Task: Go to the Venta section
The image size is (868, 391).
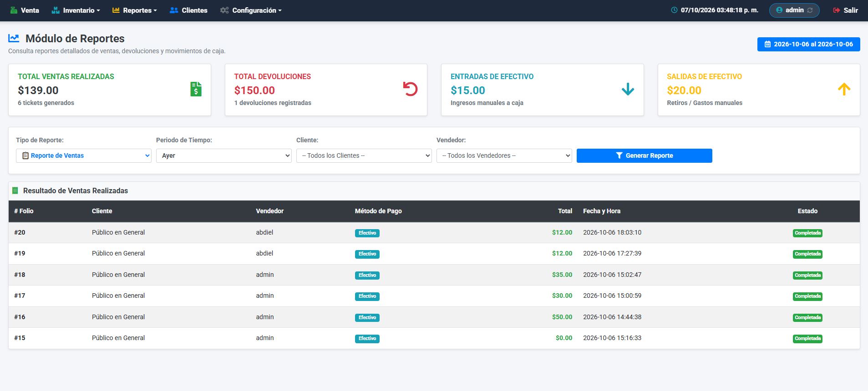Action: (25, 10)
